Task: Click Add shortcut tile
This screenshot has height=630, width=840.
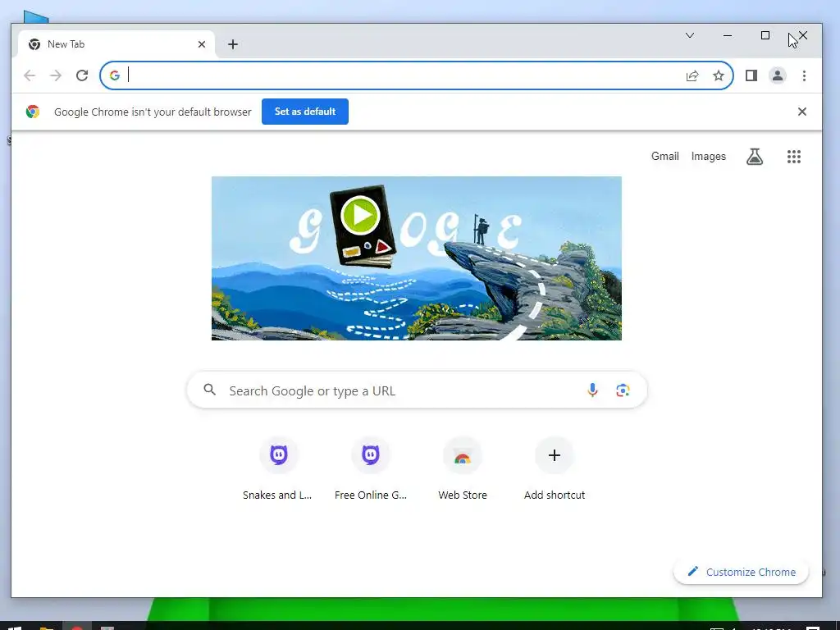Action: pos(555,469)
